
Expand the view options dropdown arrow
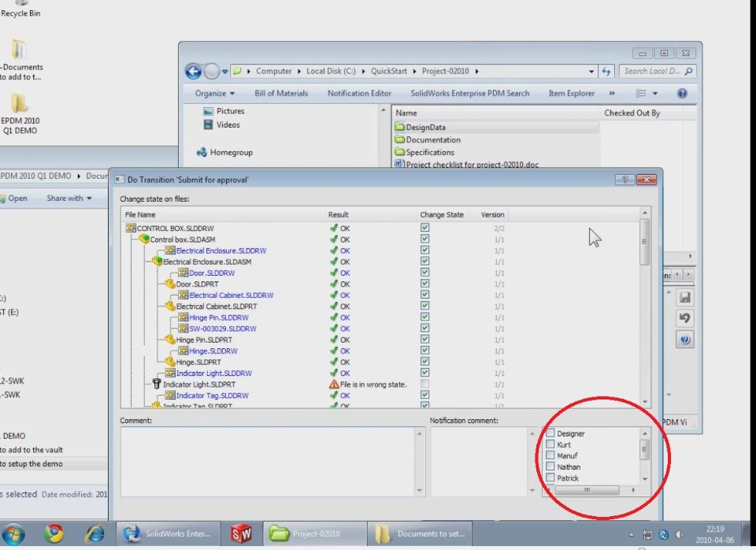[654, 94]
